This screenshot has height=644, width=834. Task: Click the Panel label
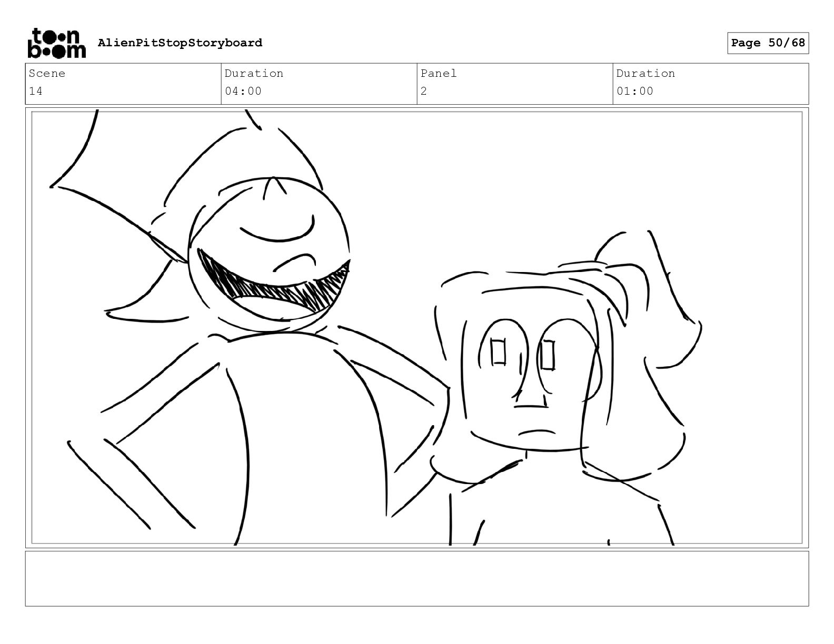[x=439, y=73]
